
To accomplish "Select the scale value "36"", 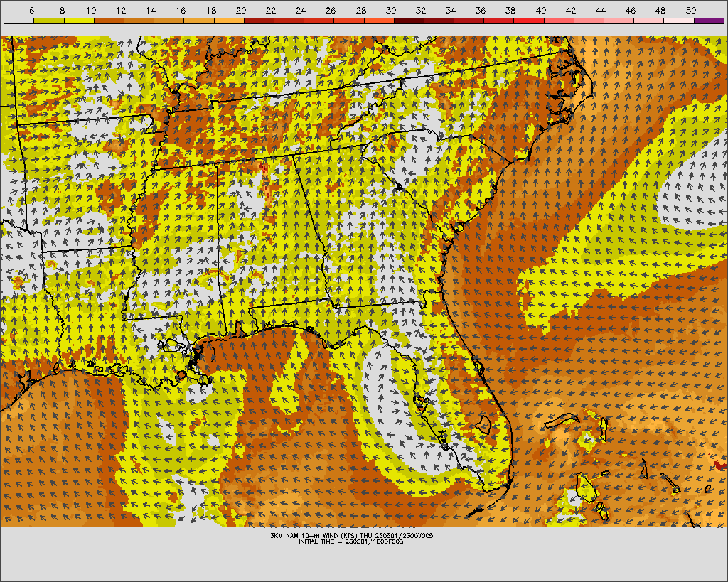I will (481, 10).
